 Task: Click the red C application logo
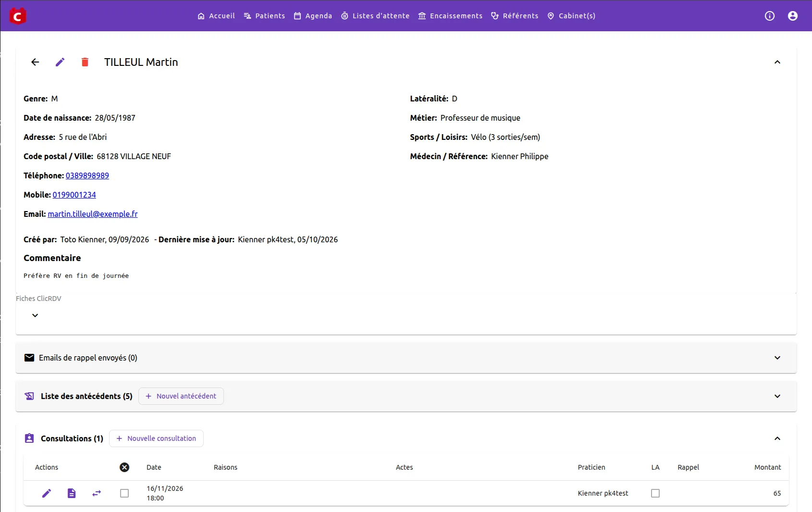click(18, 16)
